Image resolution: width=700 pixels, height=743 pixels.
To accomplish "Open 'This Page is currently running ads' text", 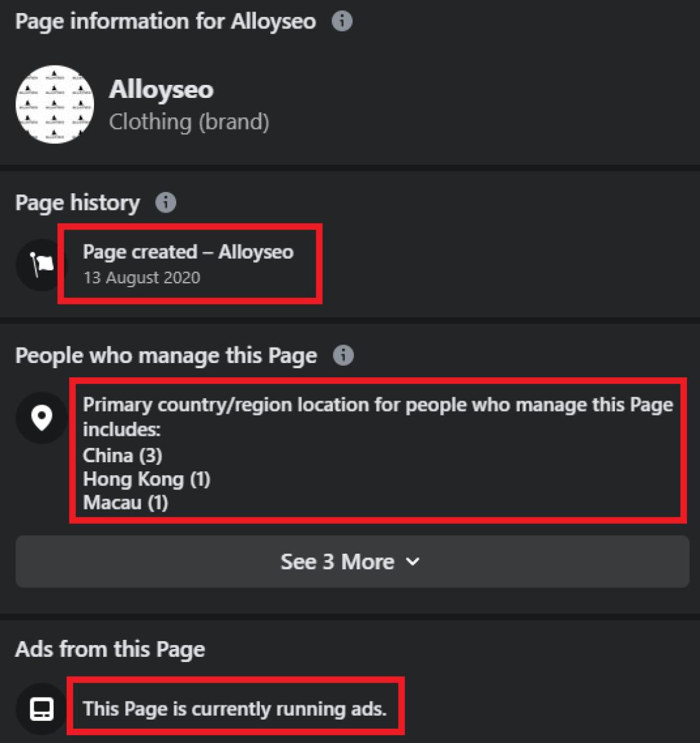I will [x=235, y=708].
